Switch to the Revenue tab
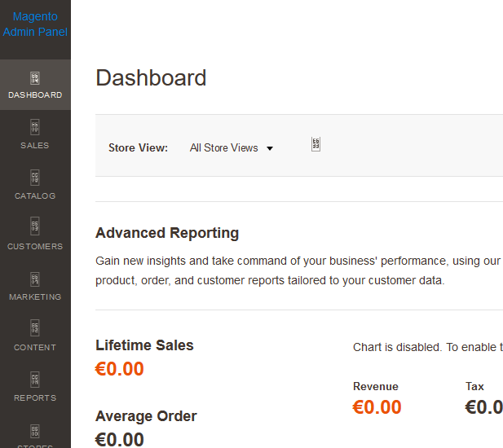Viewport: 503px width, 448px height. (376, 387)
